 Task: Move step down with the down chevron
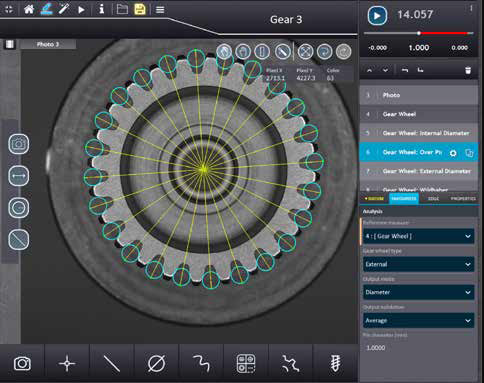point(385,70)
